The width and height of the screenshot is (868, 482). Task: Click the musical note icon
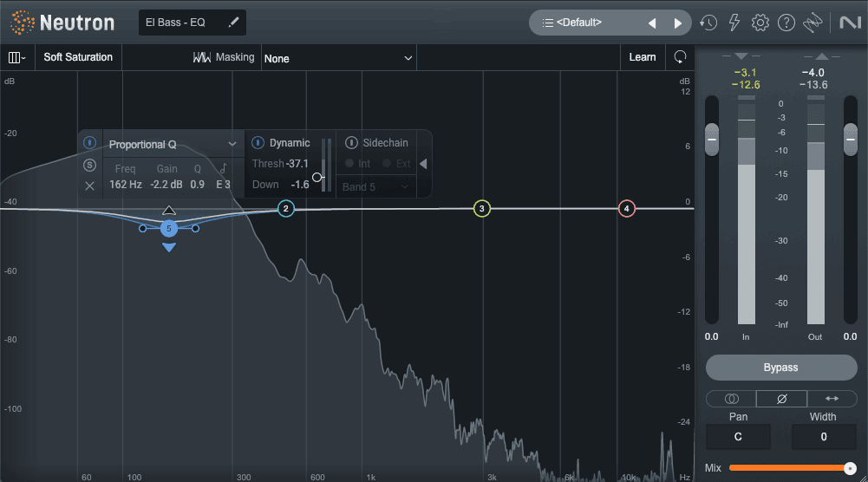pos(223,168)
